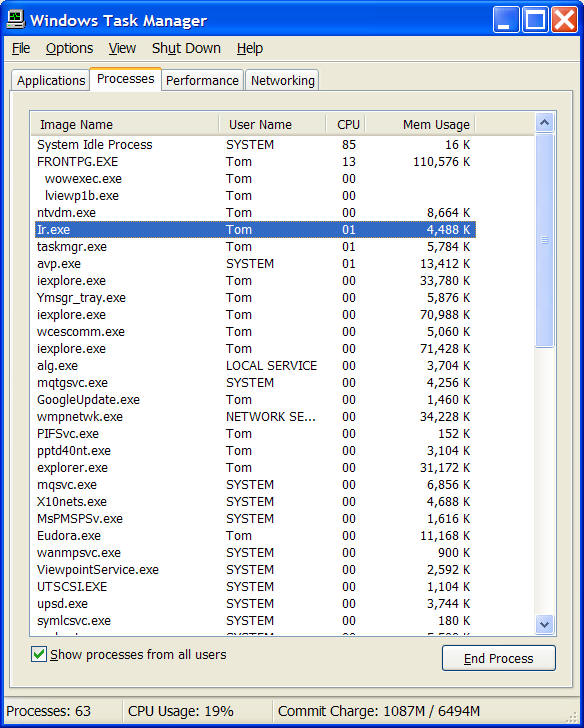The height and width of the screenshot is (728, 584).
Task: Click the End Process button
Action: (x=499, y=658)
